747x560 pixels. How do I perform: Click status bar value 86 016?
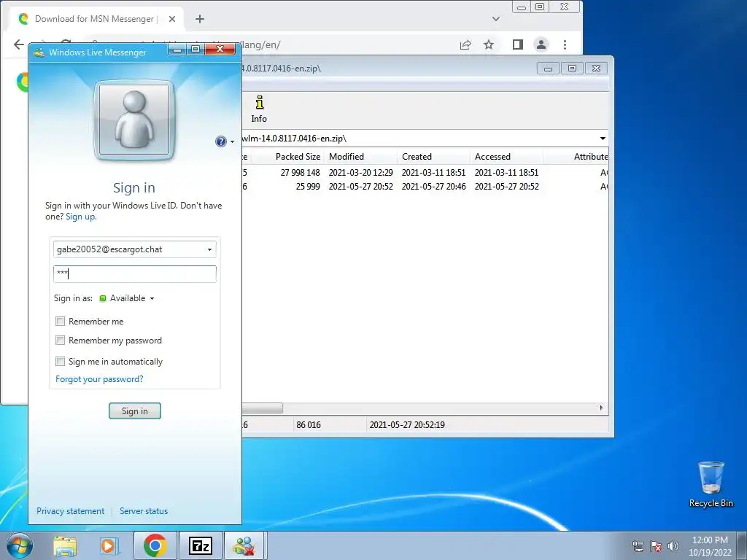[309, 425]
